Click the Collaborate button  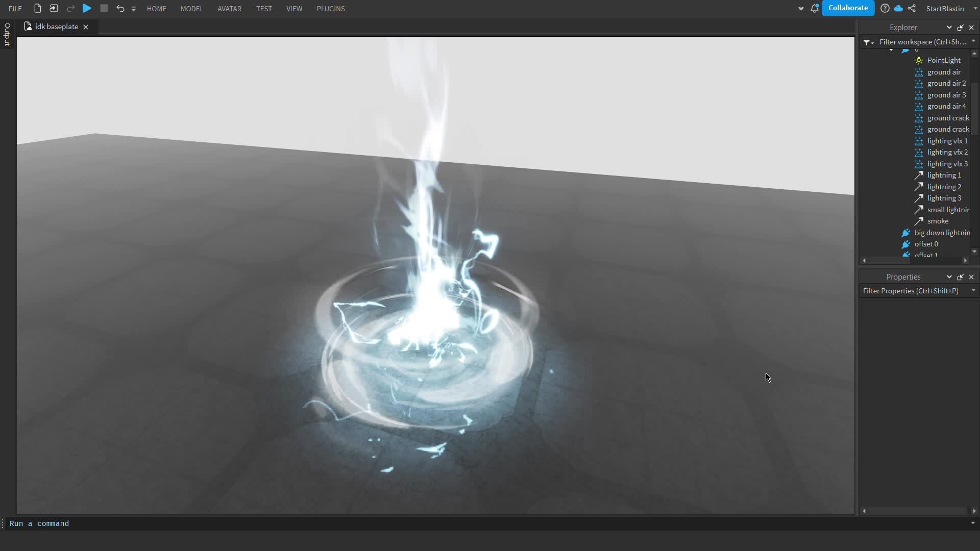pos(848,8)
